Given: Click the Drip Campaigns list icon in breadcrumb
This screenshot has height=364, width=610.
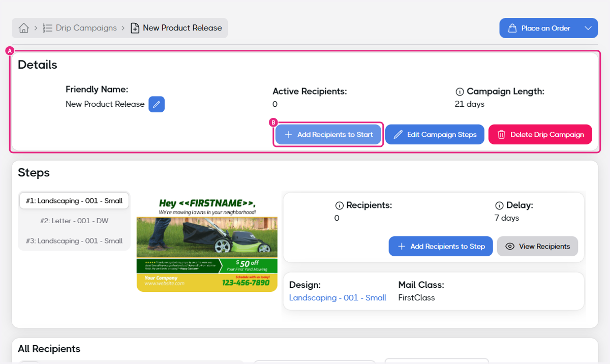Looking at the screenshot, I should point(47,28).
